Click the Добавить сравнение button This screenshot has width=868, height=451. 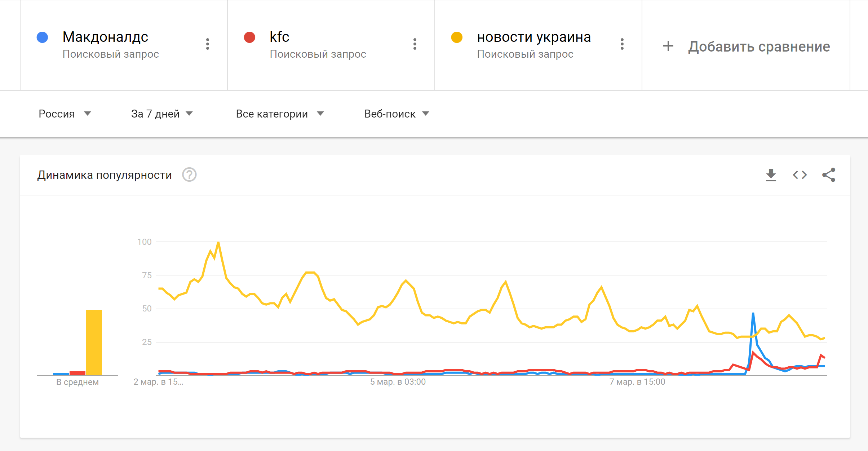pos(759,47)
